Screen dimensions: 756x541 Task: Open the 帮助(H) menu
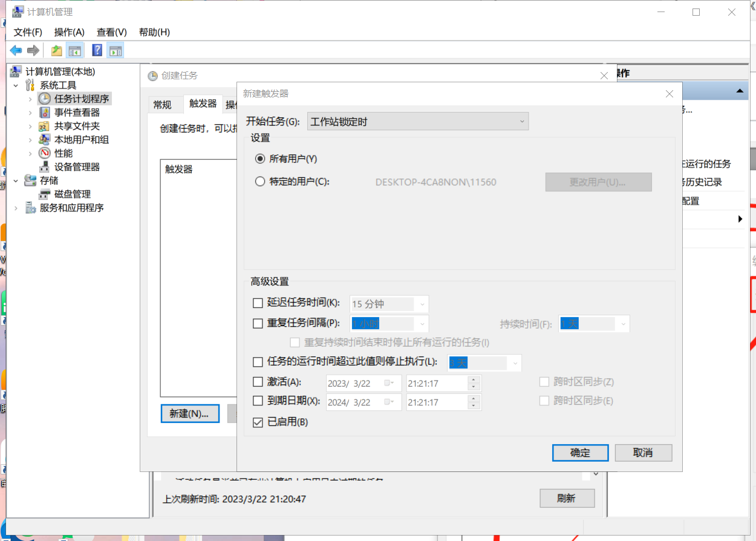click(154, 32)
